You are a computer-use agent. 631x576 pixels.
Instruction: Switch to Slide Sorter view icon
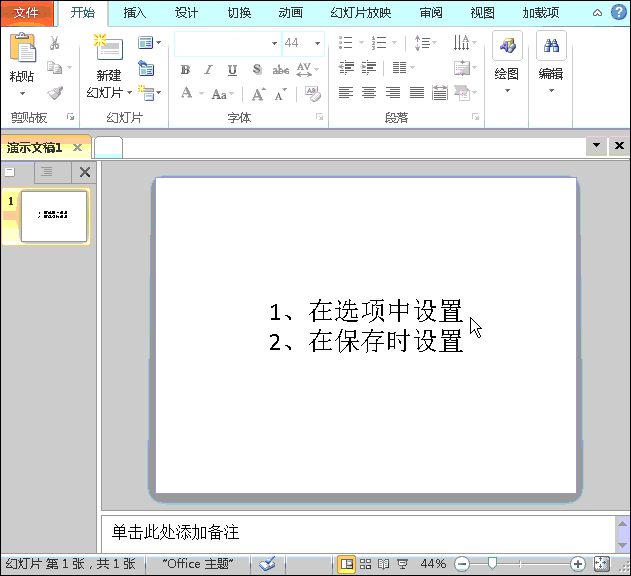coord(366,564)
